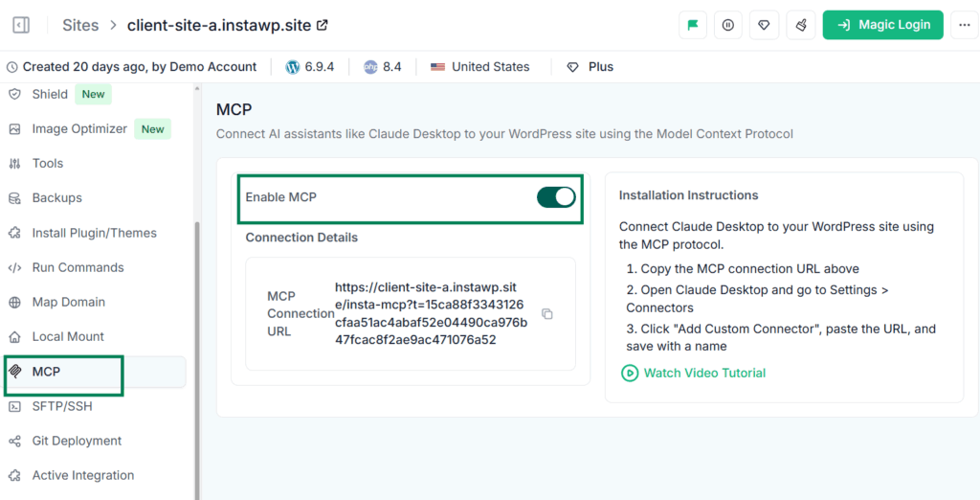Click the sidebar vertical scrollbar
Image resolution: width=980 pixels, height=500 pixels.
(197, 360)
